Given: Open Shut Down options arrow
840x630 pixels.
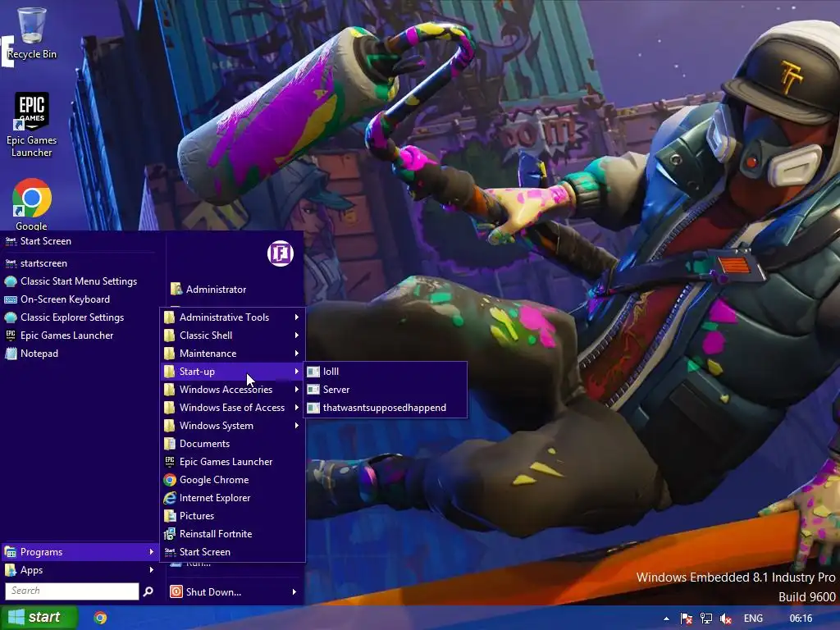Looking at the screenshot, I should 294,592.
